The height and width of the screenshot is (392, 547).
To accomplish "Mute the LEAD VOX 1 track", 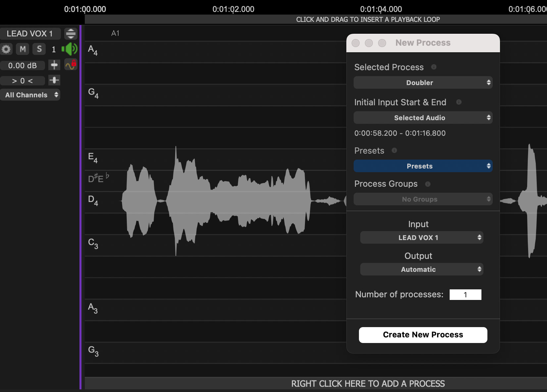I will point(23,49).
